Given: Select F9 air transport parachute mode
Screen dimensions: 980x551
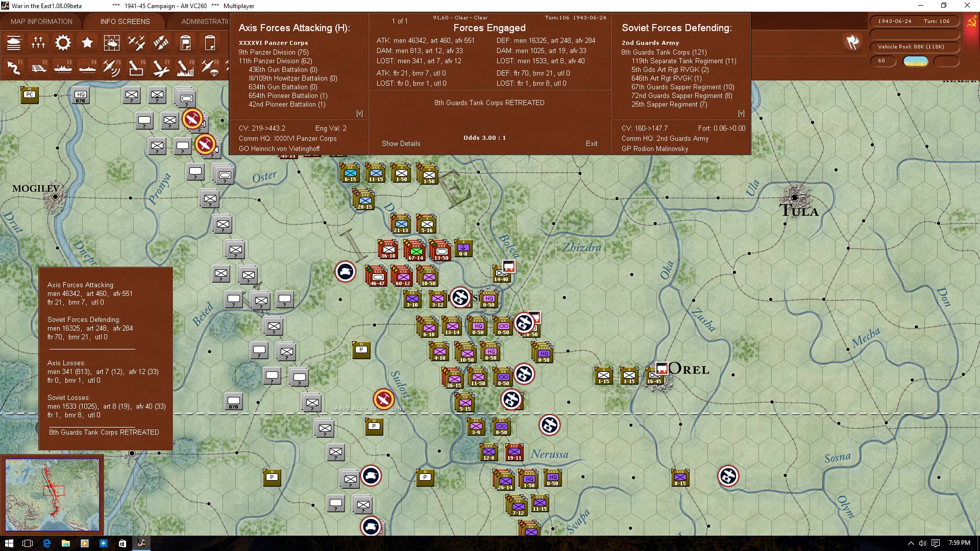Looking at the screenshot, I should point(210,67).
